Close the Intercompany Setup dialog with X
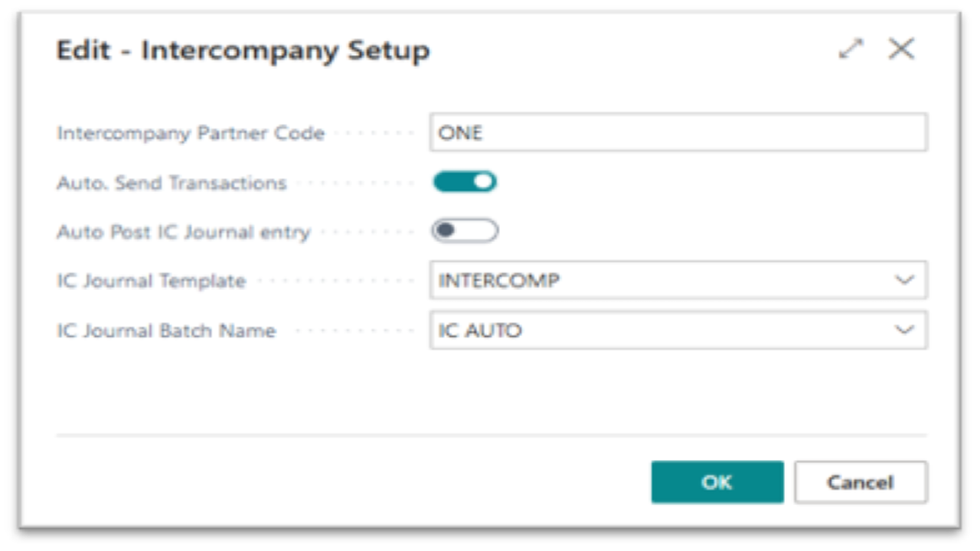 (x=901, y=49)
